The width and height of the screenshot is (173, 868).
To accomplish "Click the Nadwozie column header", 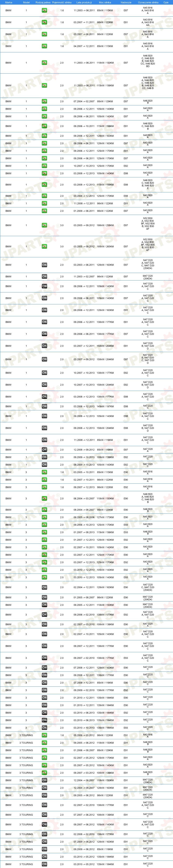I will (126, 2).
